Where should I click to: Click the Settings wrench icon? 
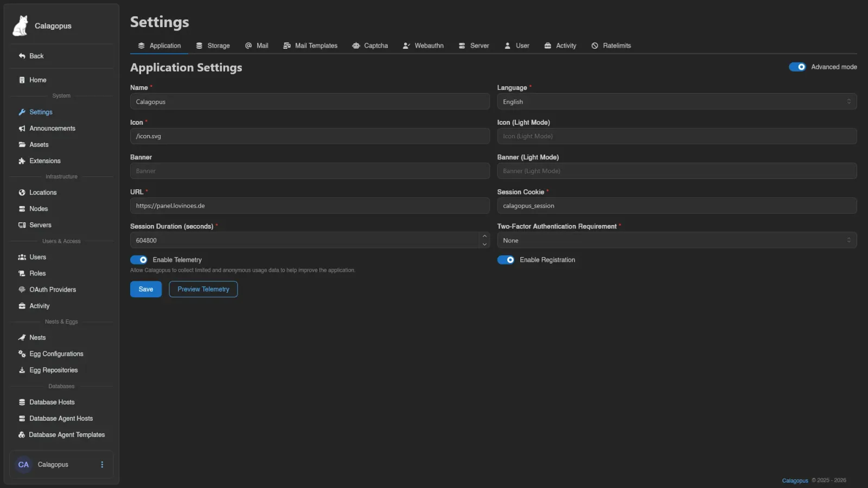(22, 112)
